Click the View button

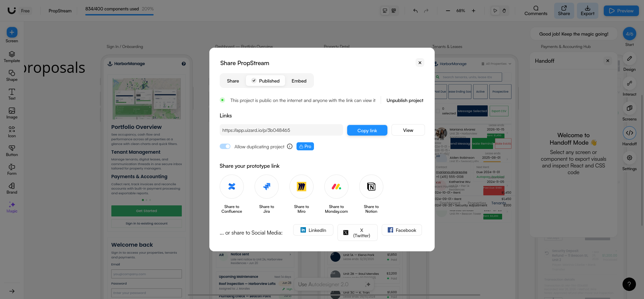click(x=408, y=130)
